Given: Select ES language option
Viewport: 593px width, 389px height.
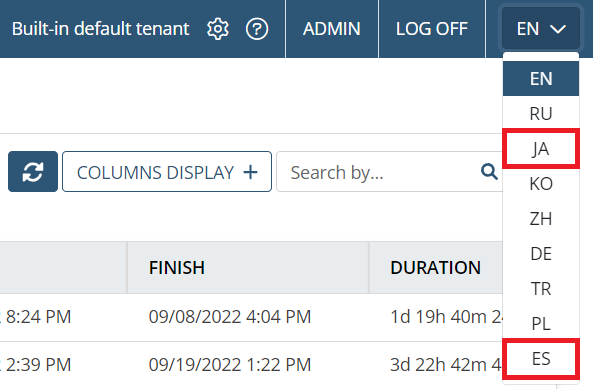Looking at the screenshot, I should [x=541, y=359].
